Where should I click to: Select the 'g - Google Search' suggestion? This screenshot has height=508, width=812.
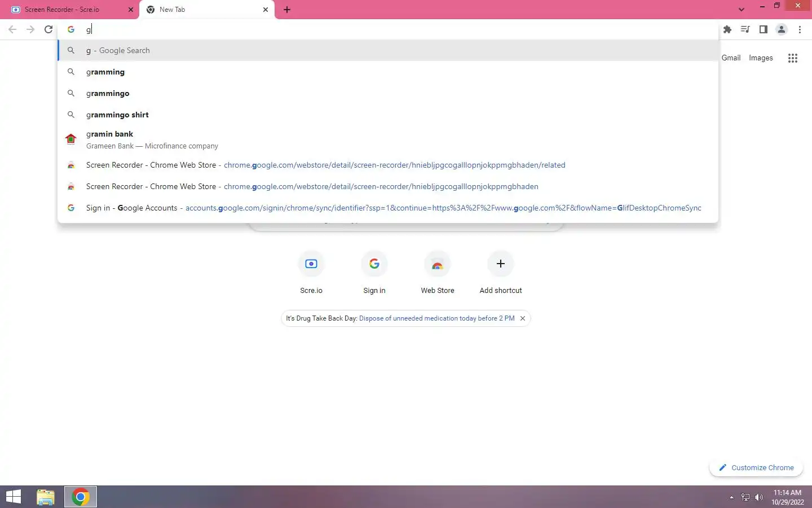388,50
